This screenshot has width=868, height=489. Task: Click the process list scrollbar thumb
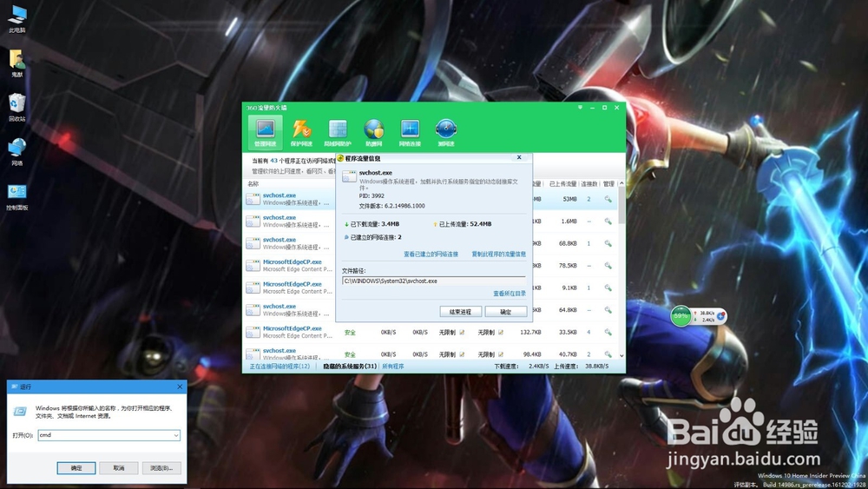coord(621,206)
